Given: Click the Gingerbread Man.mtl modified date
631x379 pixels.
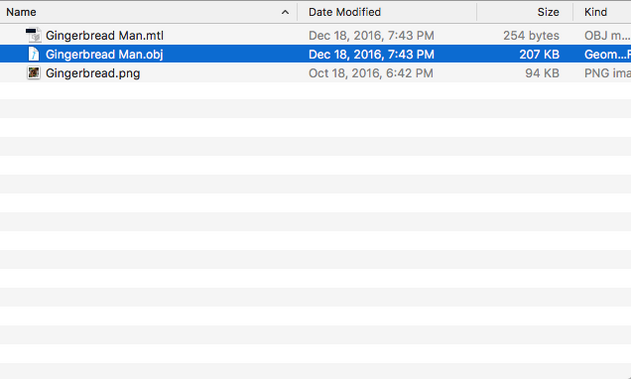Looking at the screenshot, I should click(x=371, y=35).
